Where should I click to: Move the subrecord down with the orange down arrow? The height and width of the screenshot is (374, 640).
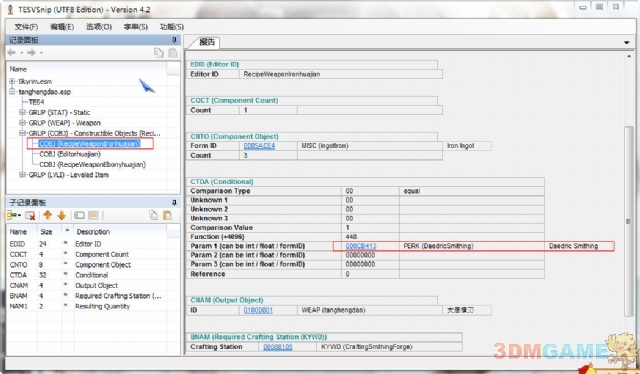click(61, 215)
